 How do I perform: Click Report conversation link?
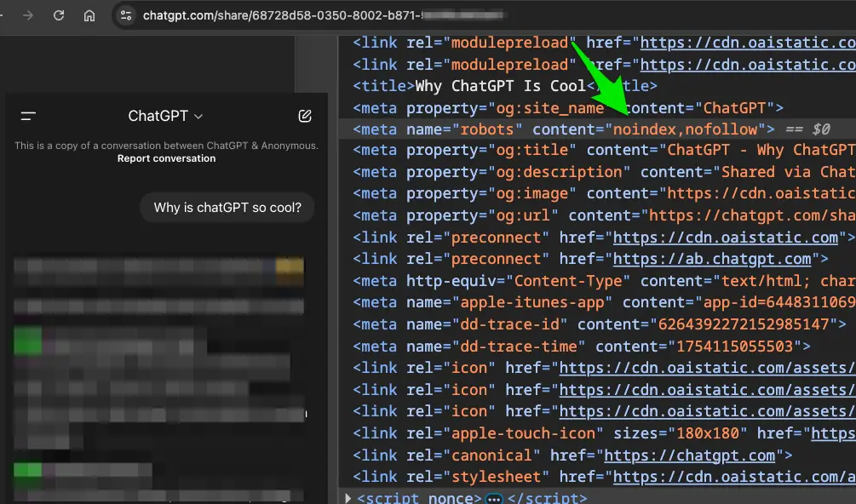click(166, 158)
